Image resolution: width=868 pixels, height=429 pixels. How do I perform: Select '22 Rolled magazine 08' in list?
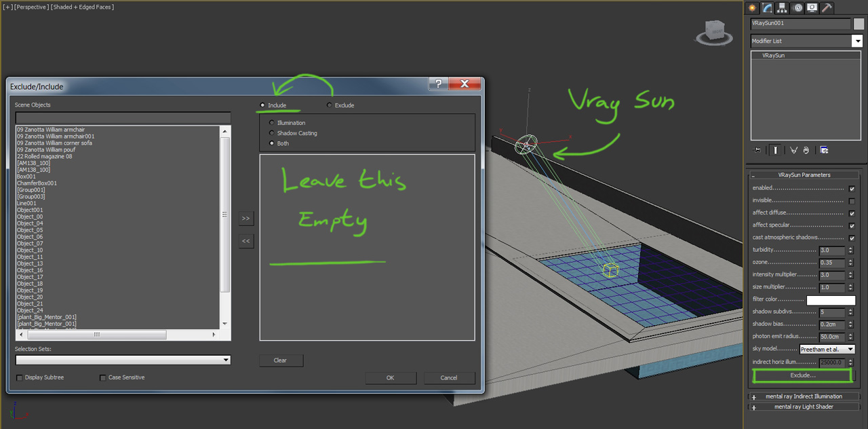[x=44, y=157]
